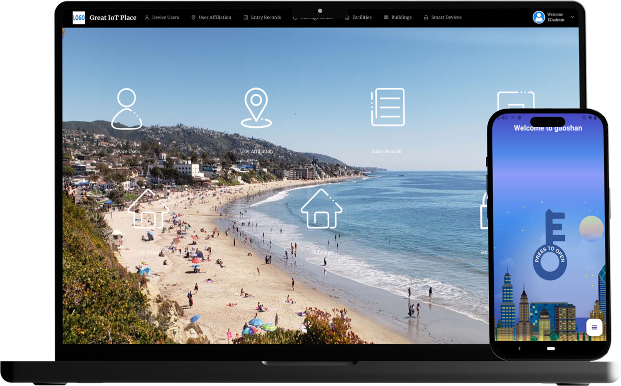Tap the Press To Open key icon
The height and width of the screenshot is (386, 621).
[x=550, y=245]
